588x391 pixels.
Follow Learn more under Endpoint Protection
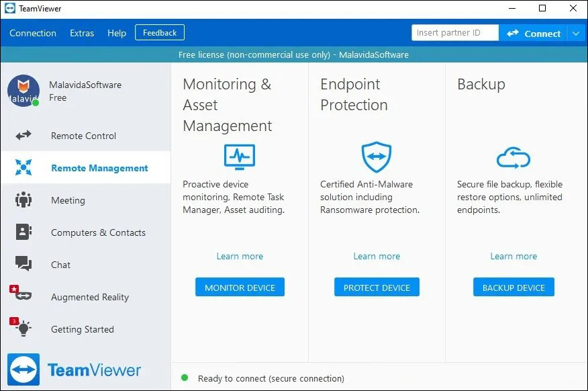[377, 256]
